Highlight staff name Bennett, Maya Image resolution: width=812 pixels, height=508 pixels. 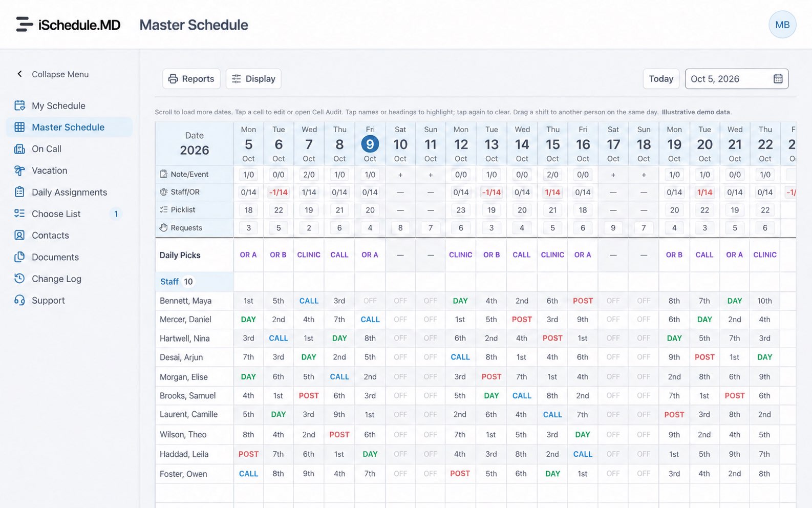coord(185,301)
